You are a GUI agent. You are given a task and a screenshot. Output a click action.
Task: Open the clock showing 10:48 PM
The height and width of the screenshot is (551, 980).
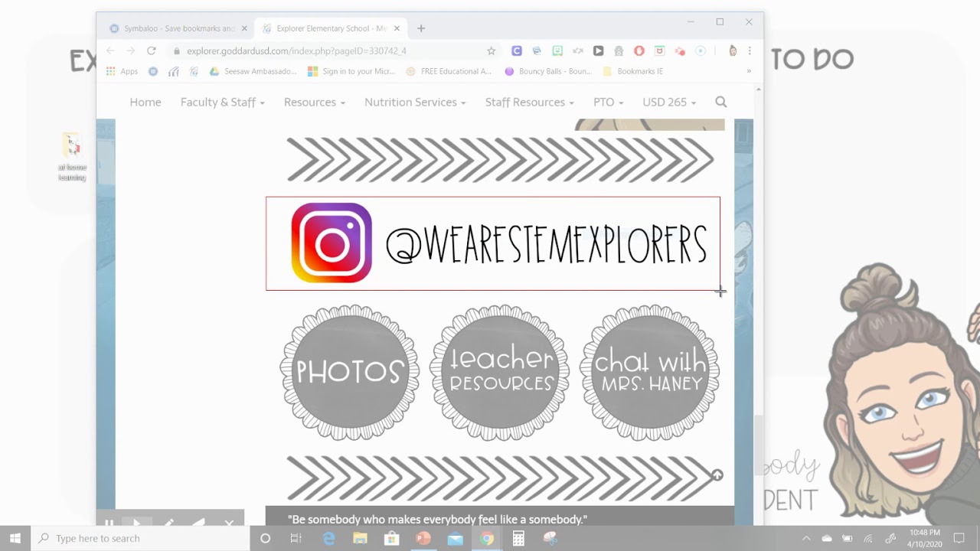(925, 538)
